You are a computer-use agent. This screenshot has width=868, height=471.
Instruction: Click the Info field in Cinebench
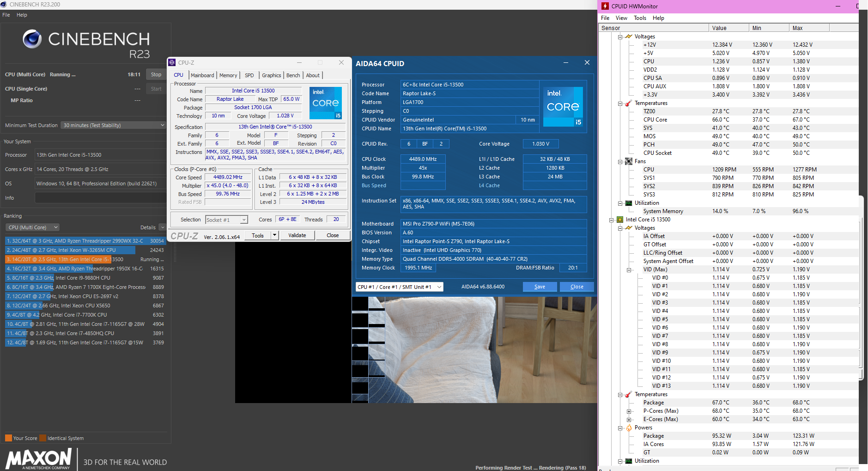click(100, 198)
